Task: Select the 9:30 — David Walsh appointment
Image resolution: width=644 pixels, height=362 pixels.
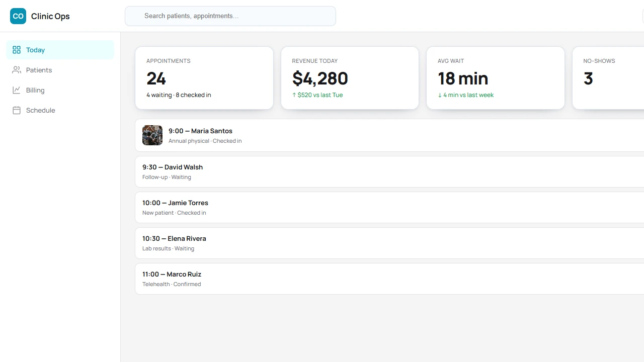Action: [389, 171]
